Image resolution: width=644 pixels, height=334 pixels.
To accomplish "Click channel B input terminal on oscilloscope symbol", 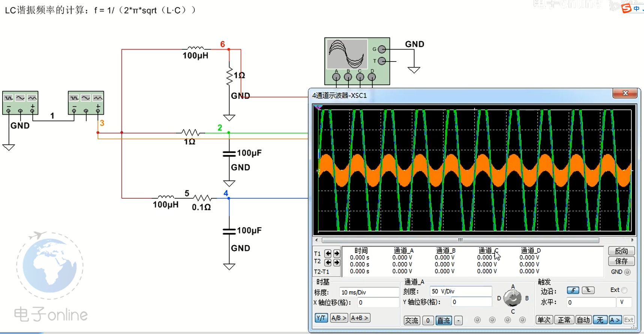I will (x=348, y=77).
